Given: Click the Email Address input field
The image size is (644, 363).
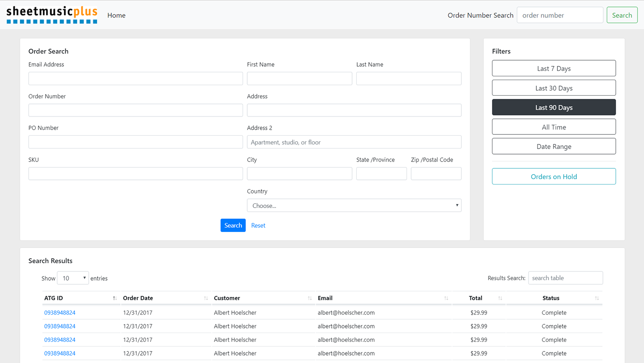Looking at the screenshot, I should [x=135, y=78].
